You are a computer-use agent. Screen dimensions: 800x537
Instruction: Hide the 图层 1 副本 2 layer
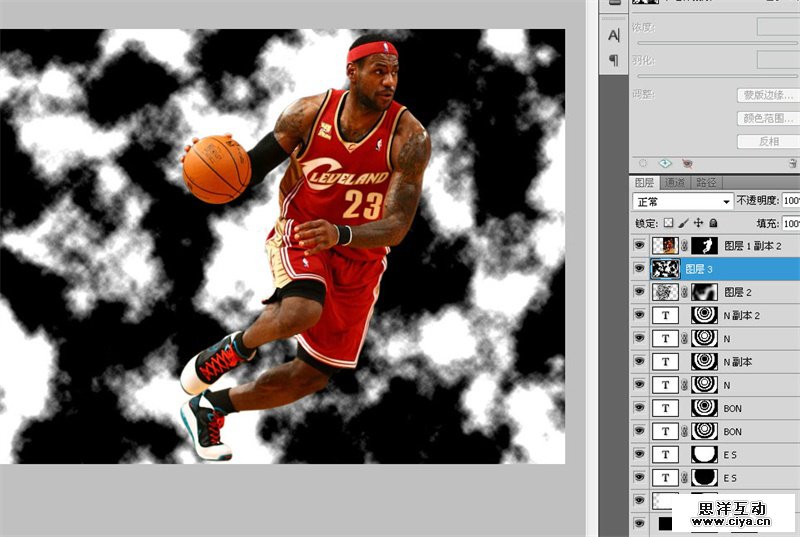pos(640,245)
